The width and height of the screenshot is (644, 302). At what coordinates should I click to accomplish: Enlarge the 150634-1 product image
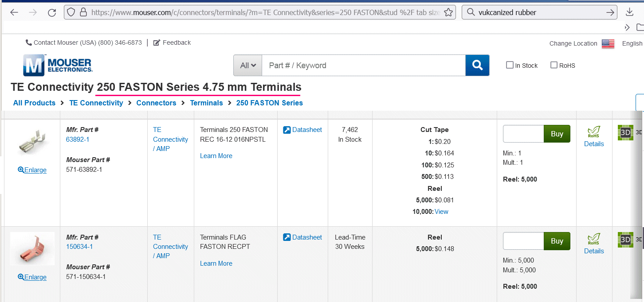[x=32, y=277]
